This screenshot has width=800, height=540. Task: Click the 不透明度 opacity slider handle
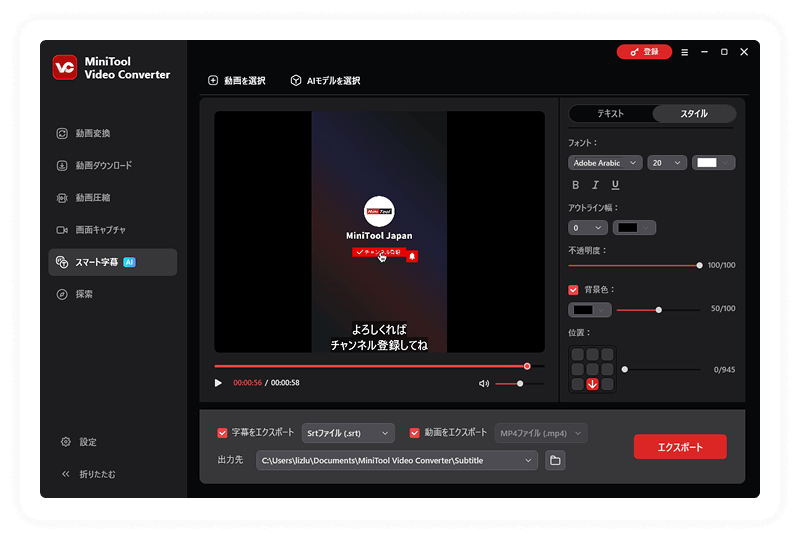pyautogui.click(x=699, y=265)
